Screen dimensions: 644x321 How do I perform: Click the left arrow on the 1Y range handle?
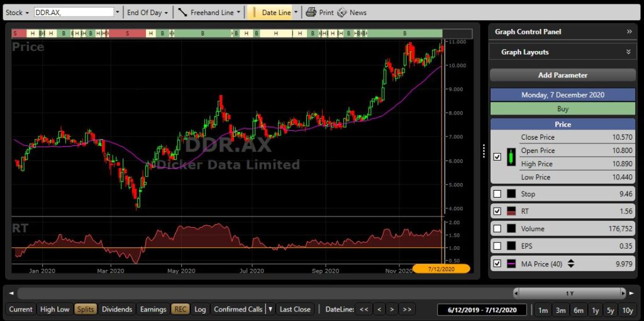click(516, 293)
